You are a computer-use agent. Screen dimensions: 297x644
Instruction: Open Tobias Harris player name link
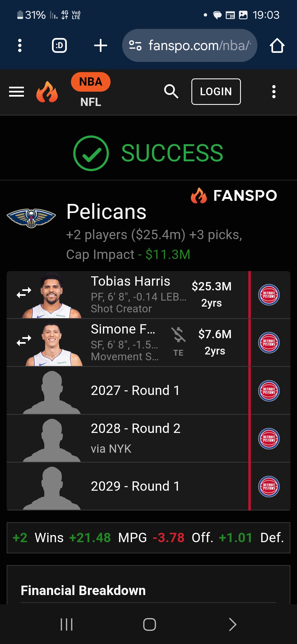coord(130,281)
